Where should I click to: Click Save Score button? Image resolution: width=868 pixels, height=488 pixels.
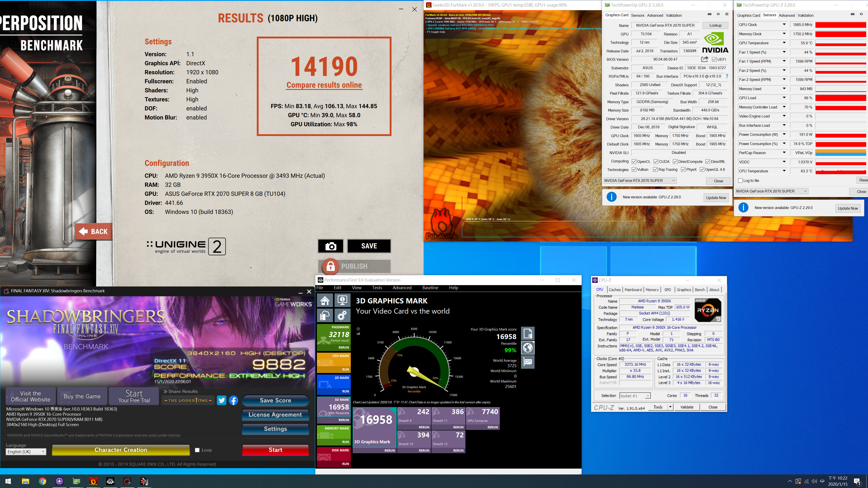pos(275,400)
